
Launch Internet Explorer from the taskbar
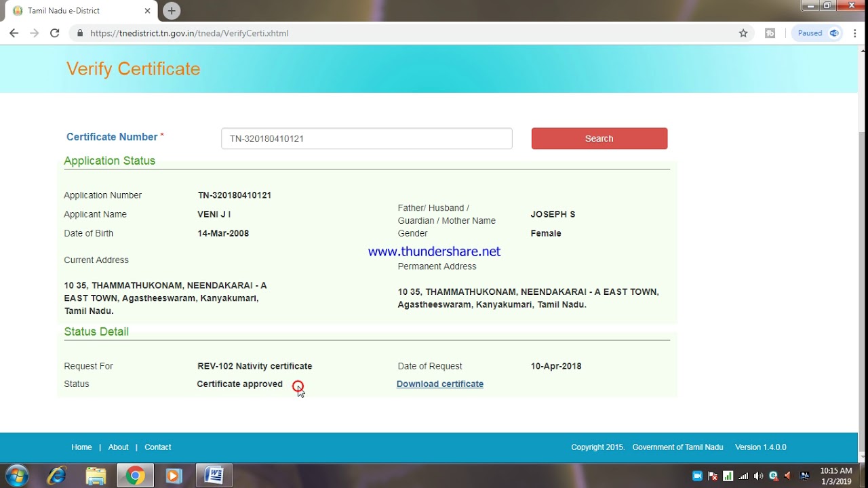(56, 476)
